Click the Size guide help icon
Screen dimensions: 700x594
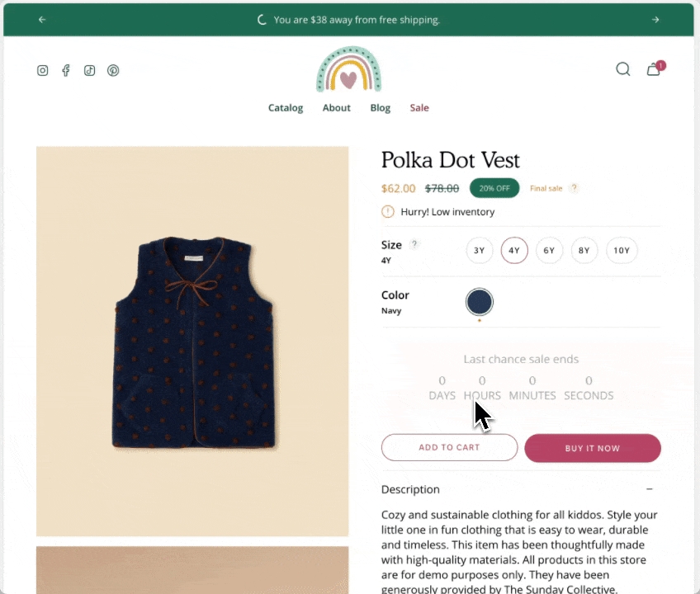click(414, 244)
